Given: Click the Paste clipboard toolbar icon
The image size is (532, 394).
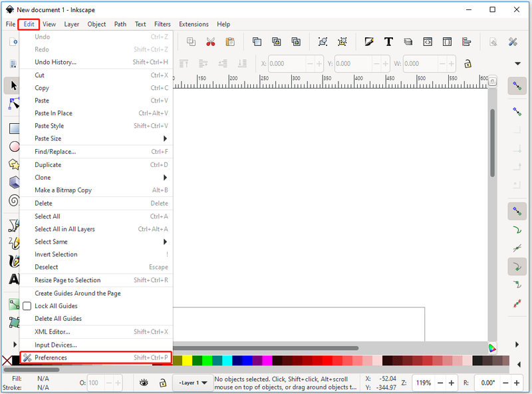Looking at the screenshot, I should pyautogui.click(x=230, y=42).
